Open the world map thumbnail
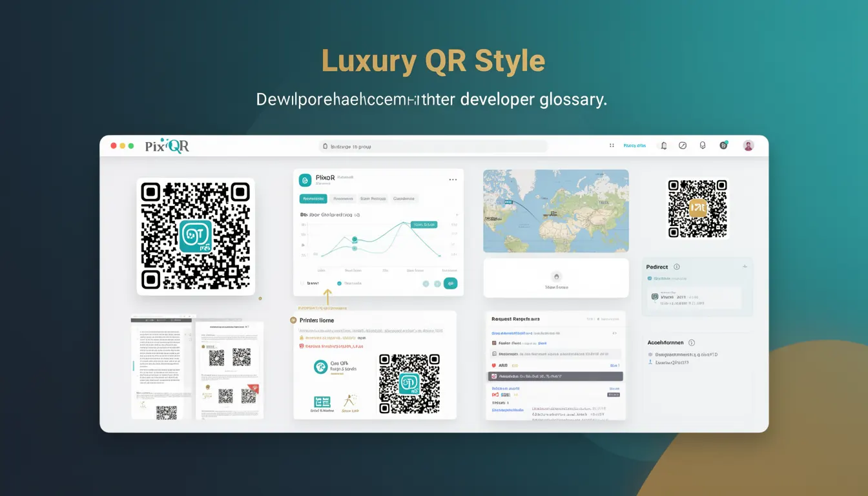 pos(556,211)
